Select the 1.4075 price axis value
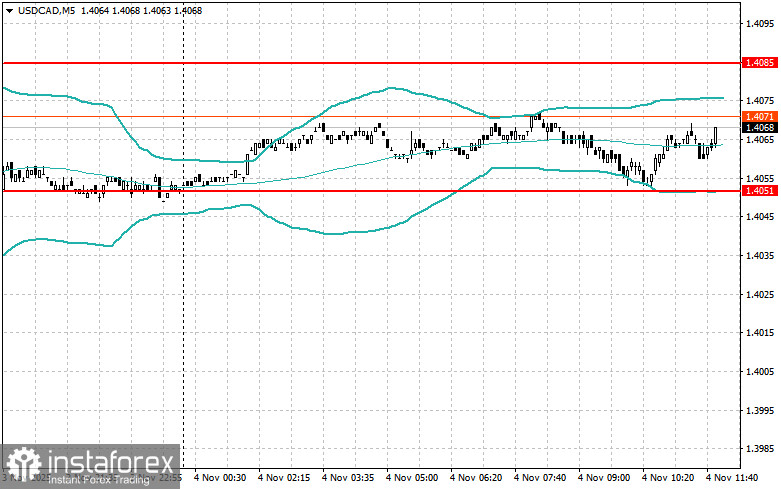Image resolution: width=781 pixels, height=489 pixels. (x=760, y=101)
